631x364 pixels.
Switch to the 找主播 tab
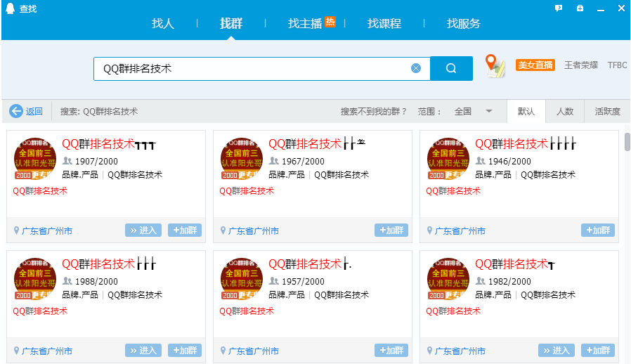coord(305,23)
